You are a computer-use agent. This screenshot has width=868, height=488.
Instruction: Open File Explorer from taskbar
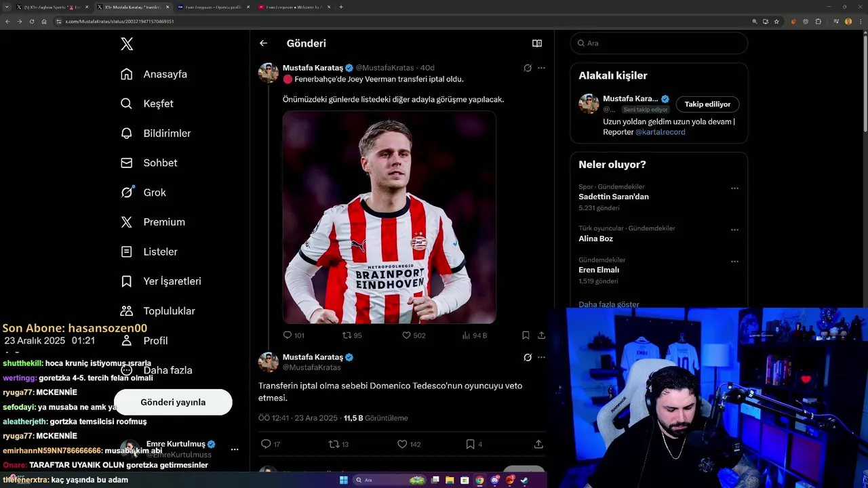click(x=450, y=480)
